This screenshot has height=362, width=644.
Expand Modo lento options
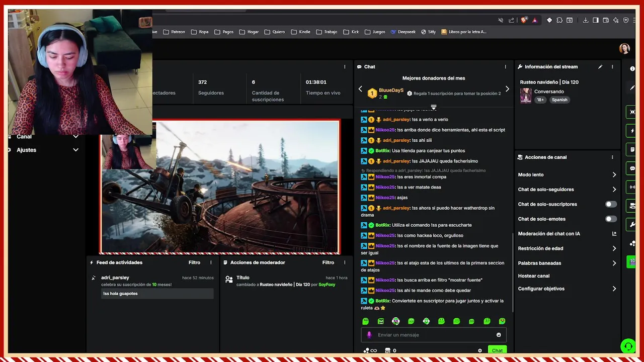(614, 175)
